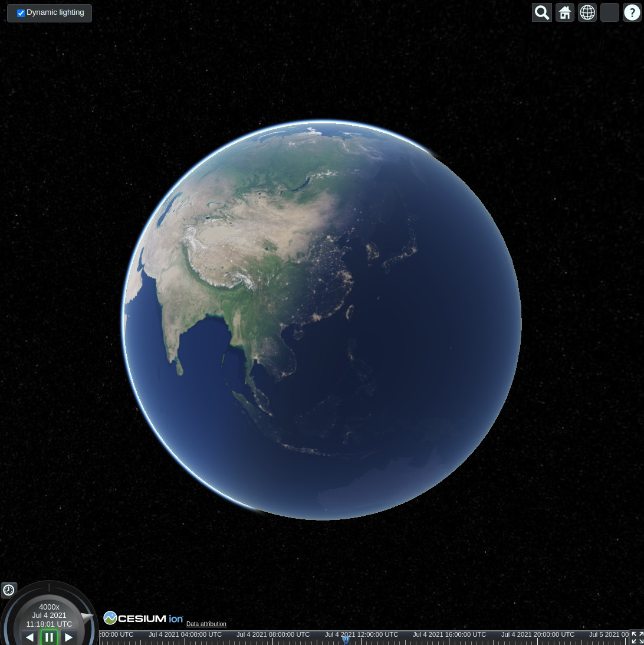The image size is (644, 645).
Task: Open the navigation help question mark
Action: tap(632, 12)
